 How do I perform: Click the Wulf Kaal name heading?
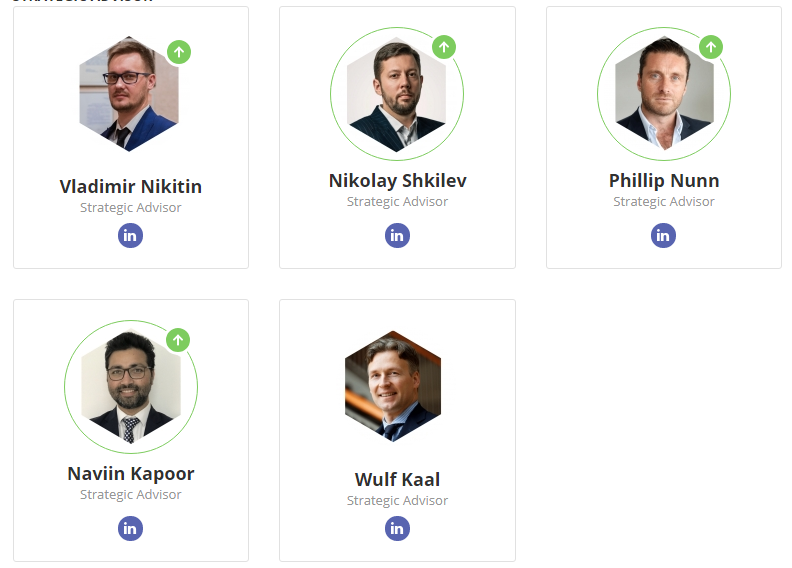click(x=397, y=480)
